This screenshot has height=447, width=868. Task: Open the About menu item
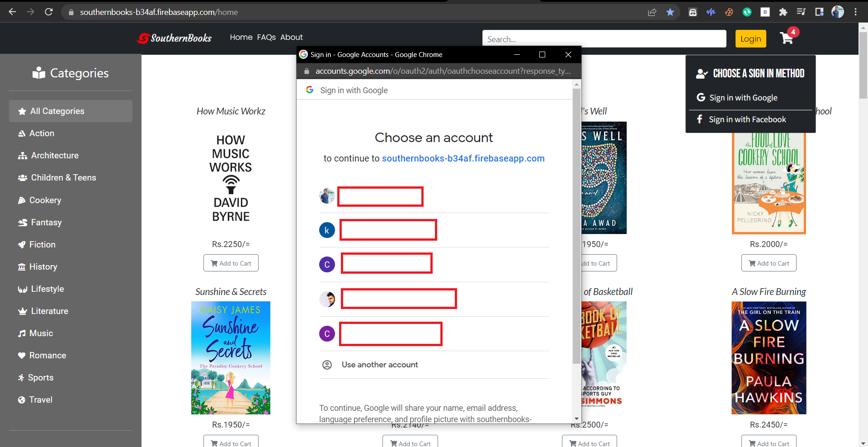(x=291, y=37)
